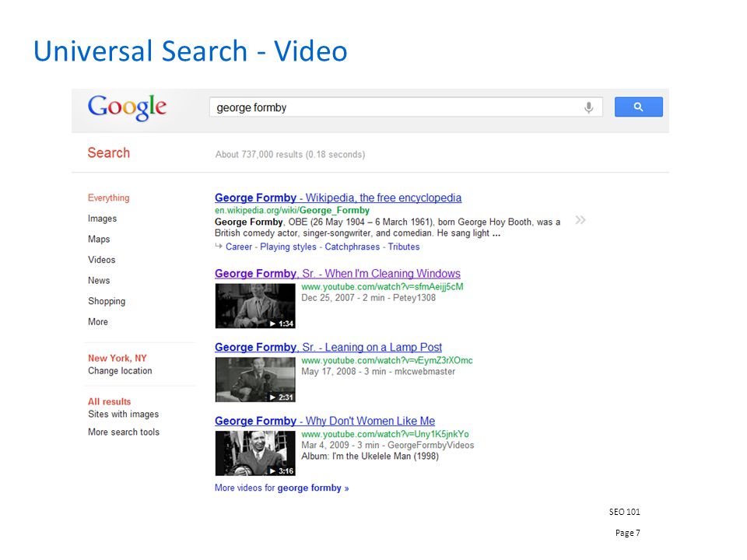Open When I'm Cleaning Windows video title

[337, 273]
